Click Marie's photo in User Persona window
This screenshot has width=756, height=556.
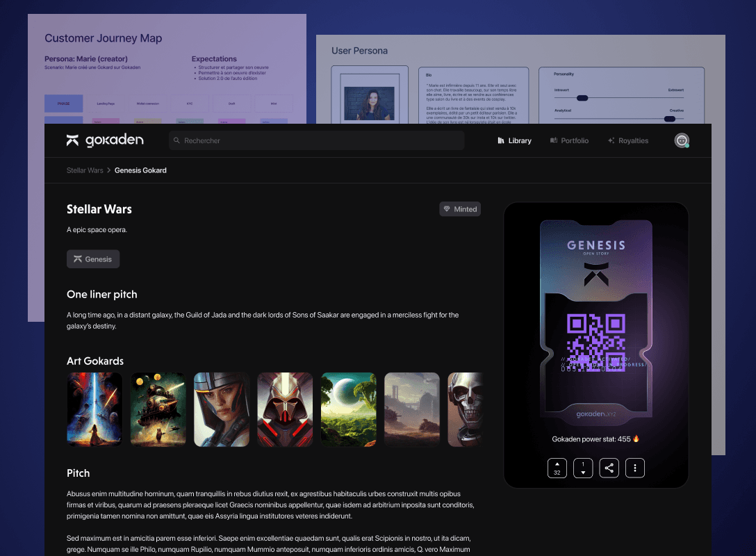[x=370, y=103]
